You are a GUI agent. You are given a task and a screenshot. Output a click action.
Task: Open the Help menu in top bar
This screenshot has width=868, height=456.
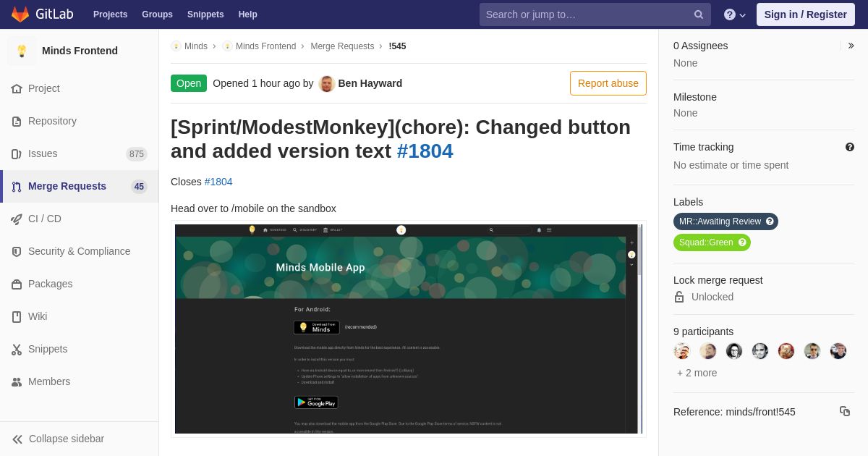pyautogui.click(x=248, y=14)
